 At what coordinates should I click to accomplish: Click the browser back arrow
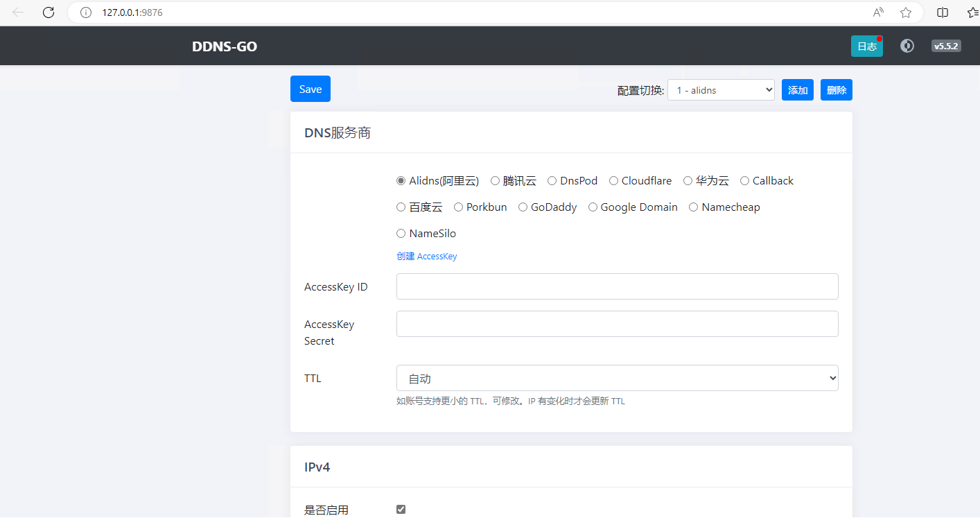18,12
